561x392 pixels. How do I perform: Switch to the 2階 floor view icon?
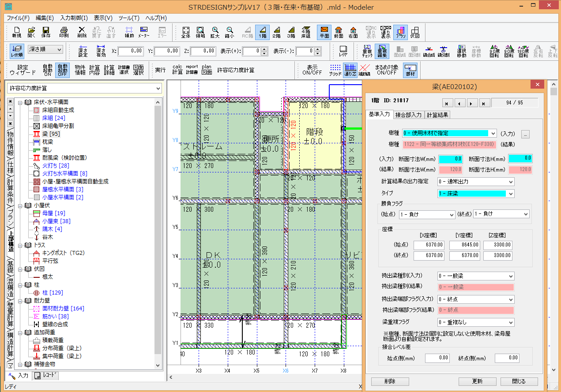(277, 31)
